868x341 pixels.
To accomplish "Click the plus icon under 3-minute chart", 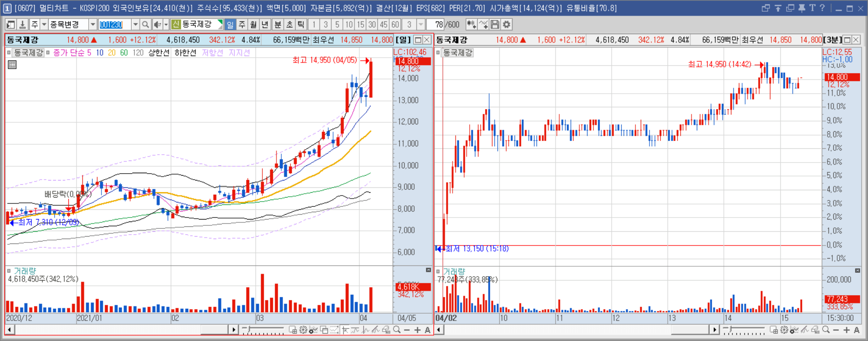I will tap(847, 330).
